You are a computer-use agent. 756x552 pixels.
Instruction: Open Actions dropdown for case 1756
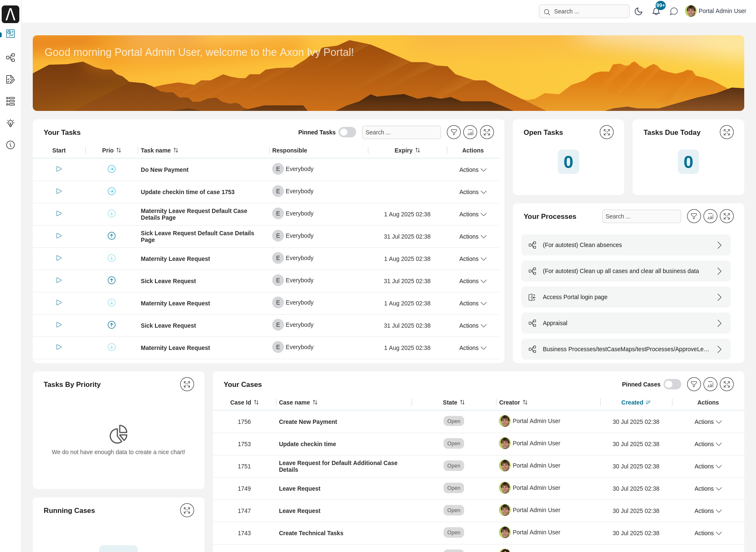[x=708, y=422]
